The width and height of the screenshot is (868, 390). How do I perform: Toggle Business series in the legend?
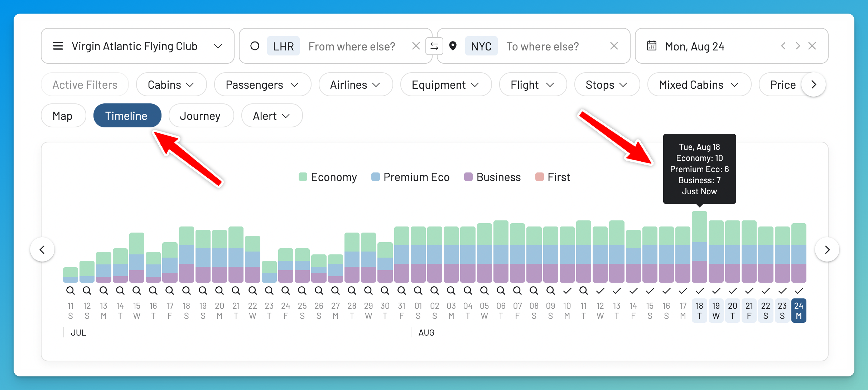[x=492, y=177]
